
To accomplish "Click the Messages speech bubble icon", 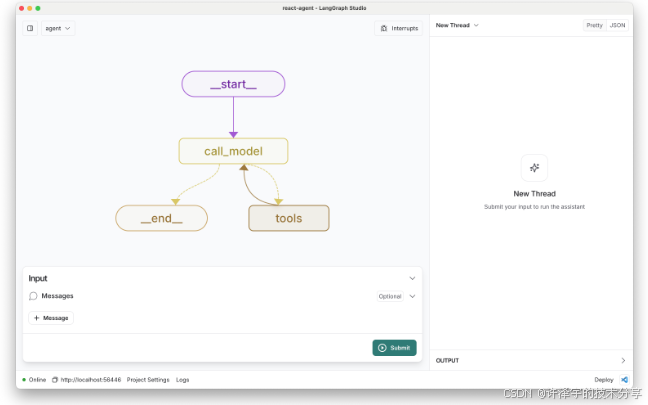I will pyautogui.click(x=33, y=296).
